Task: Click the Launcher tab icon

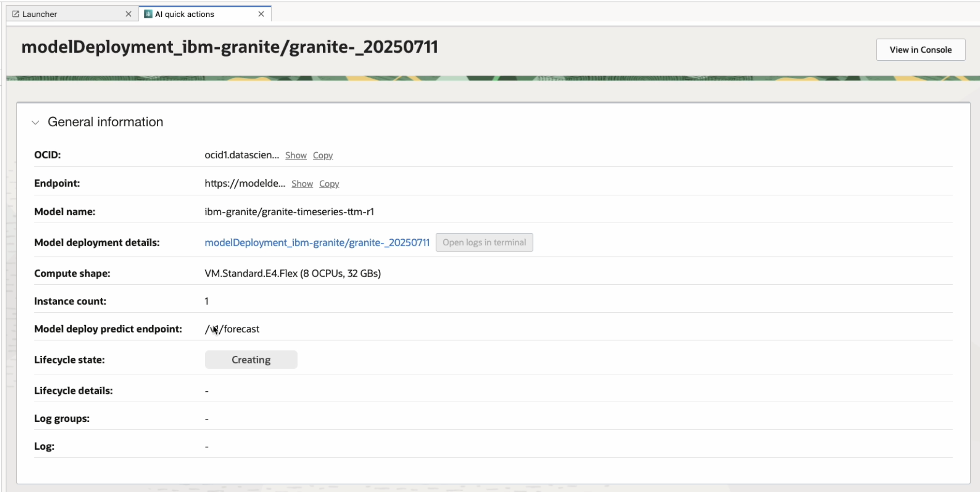Action: 16,14
